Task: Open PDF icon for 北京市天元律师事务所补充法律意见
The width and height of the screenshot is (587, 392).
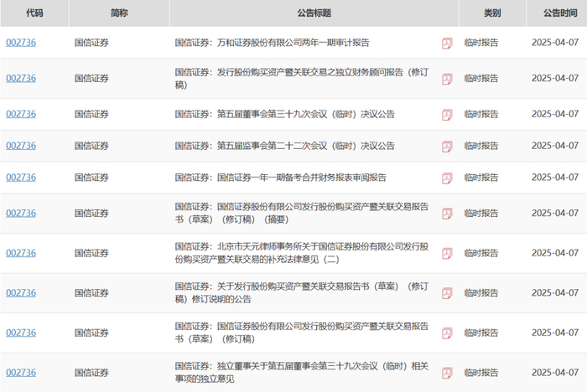Action: [x=447, y=253]
